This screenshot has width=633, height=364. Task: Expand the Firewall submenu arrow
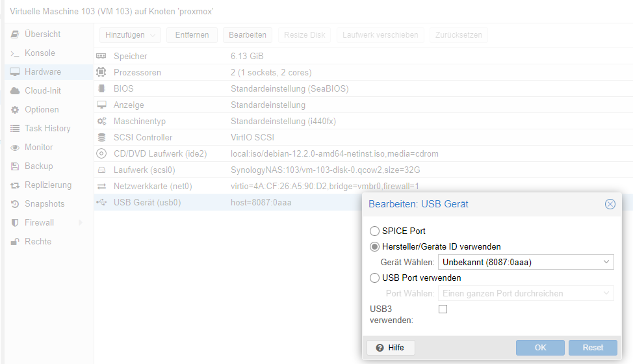tap(81, 223)
